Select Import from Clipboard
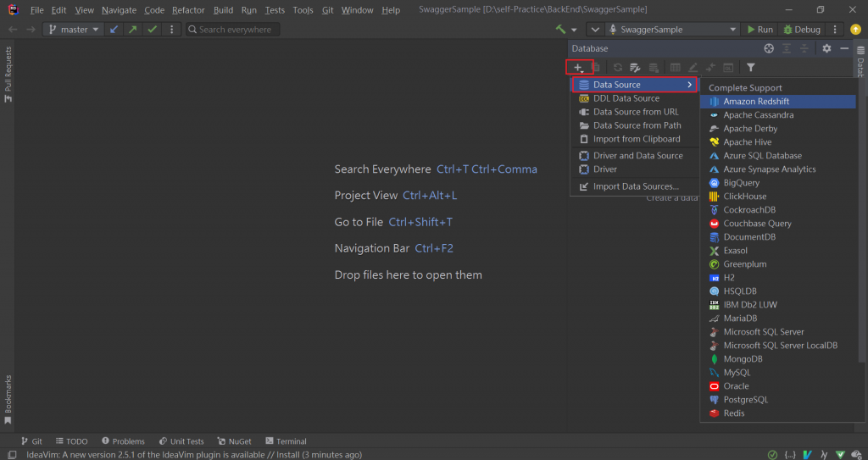This screenshot has height=460, width=868. 635,139
